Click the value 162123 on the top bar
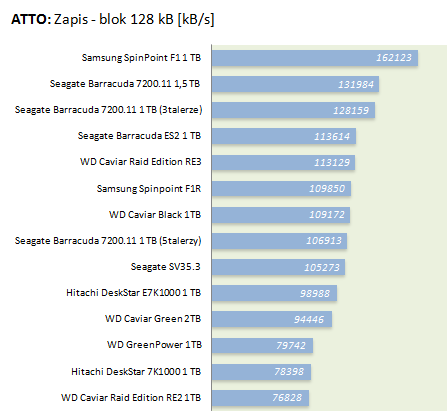This screenshot has height=418, width=448. 394,58
